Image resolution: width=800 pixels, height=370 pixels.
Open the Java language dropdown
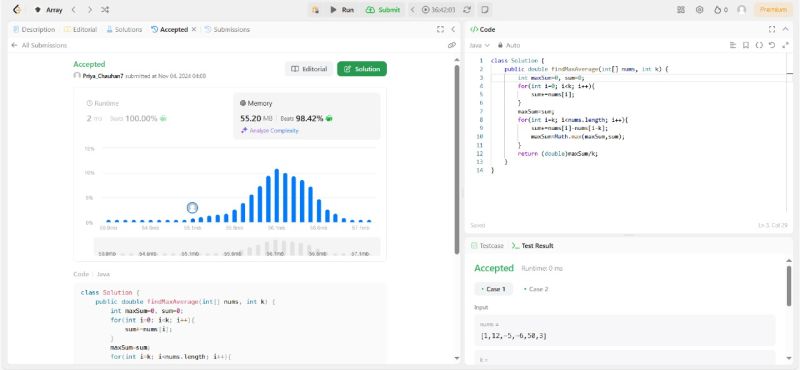click(479, 45)
